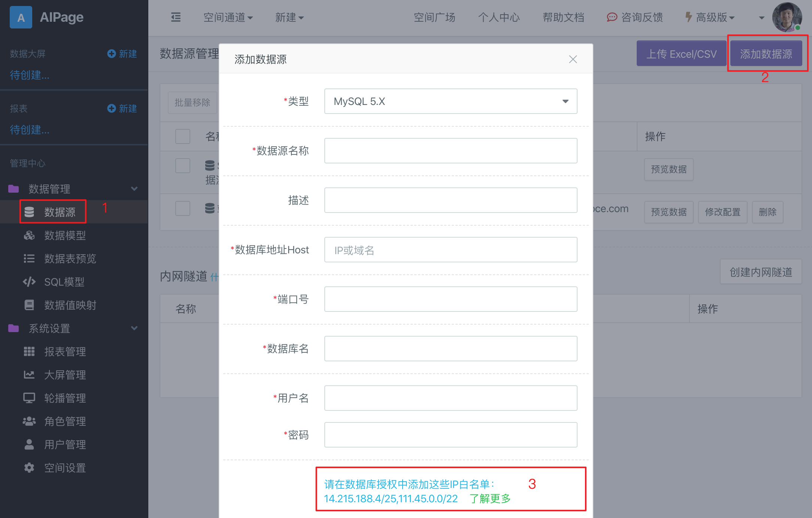Click the 添加数据源 button
The height and width of the screenshot is (518, 812).
pos(766,54)
